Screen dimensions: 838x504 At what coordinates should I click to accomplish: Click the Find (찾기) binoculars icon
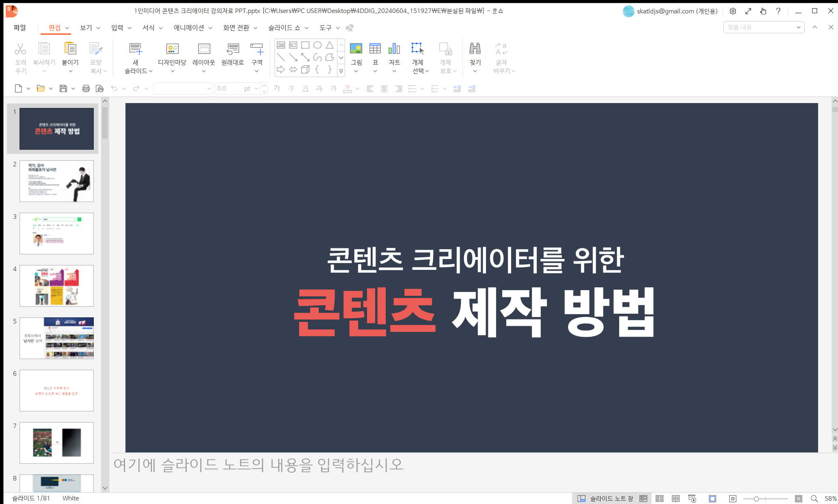[475, 49]
